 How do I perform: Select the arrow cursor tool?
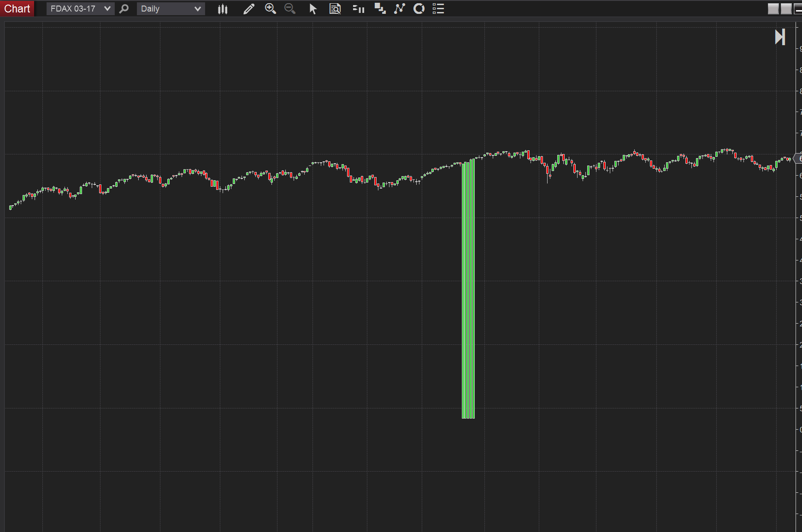click(313, 9)
